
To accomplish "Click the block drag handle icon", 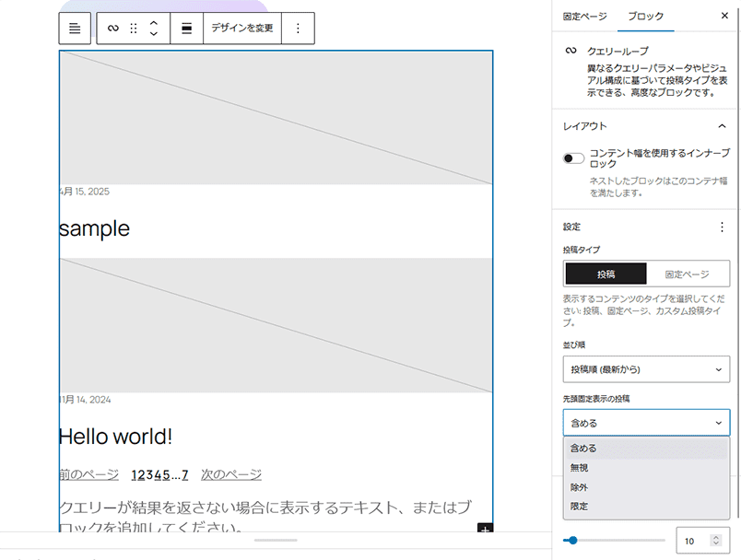I will tap(134, 29).
